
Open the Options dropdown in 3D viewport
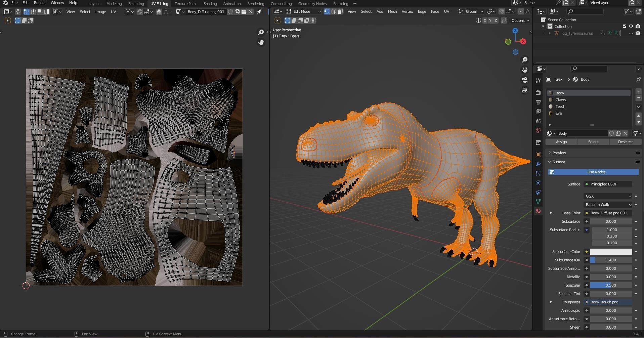click(x=520, y=20)
